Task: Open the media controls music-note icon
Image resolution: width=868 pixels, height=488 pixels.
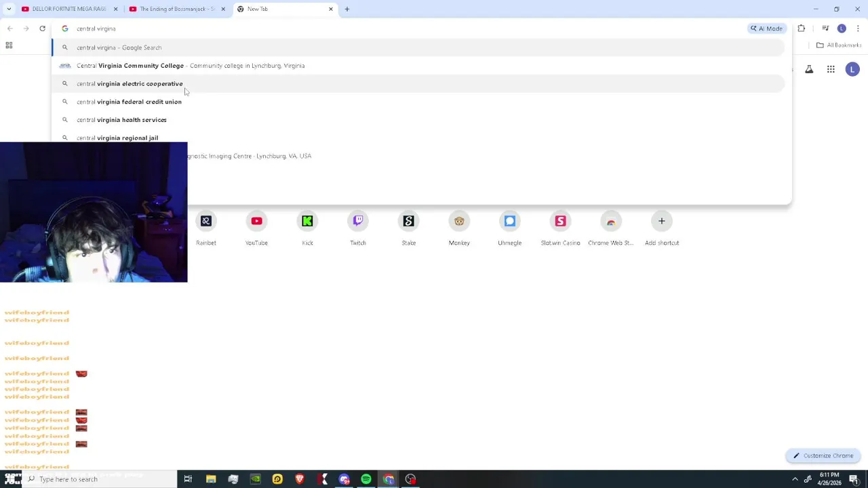Action: point(825,28)
